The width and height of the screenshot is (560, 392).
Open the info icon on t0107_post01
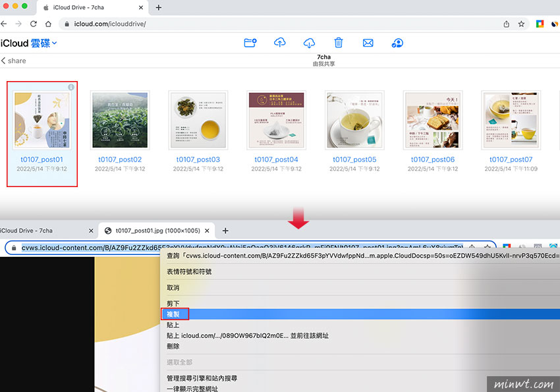[71, 87]
